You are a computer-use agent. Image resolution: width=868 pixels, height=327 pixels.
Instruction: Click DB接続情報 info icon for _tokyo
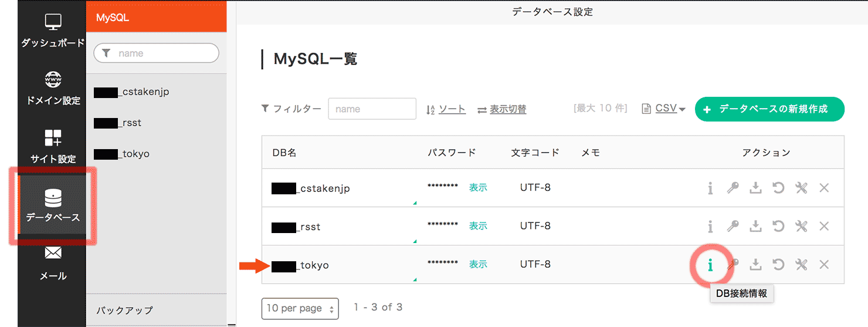pos(710,265)
